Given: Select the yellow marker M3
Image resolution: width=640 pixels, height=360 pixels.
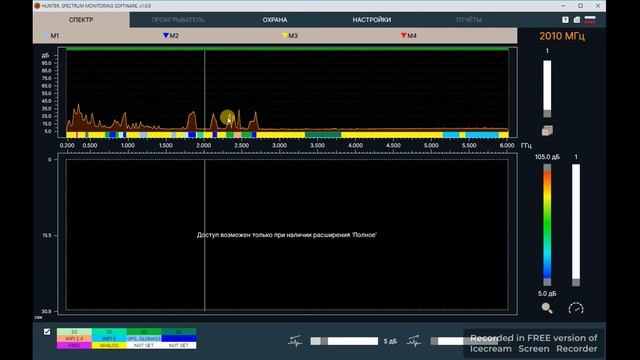Looking at the screenshot, I should [290, 36].
